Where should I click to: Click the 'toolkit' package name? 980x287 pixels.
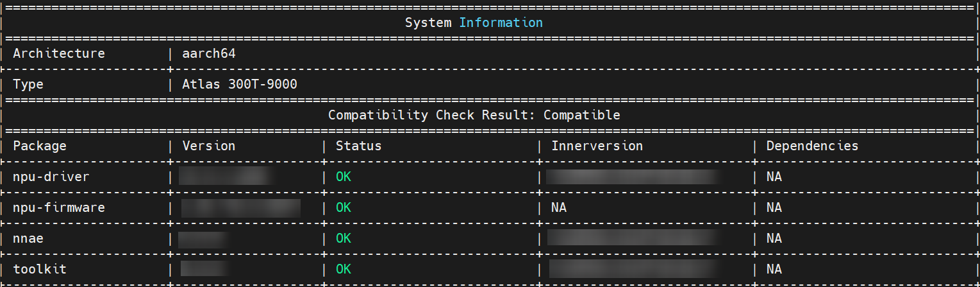[40, 269]
